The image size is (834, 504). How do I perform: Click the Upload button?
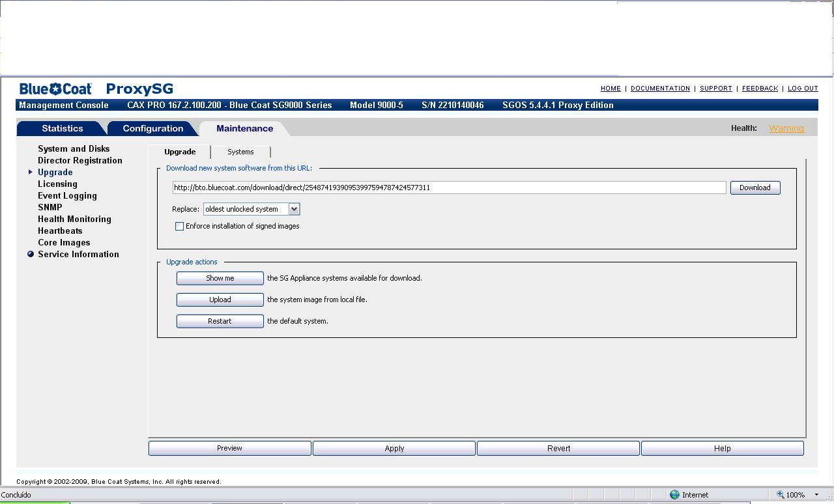point(220,300)
